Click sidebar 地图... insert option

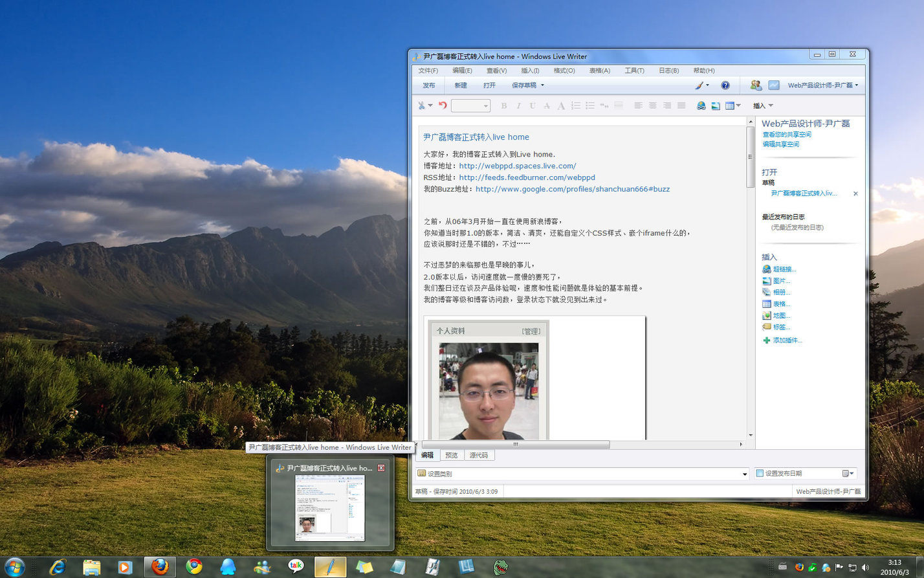776,316
